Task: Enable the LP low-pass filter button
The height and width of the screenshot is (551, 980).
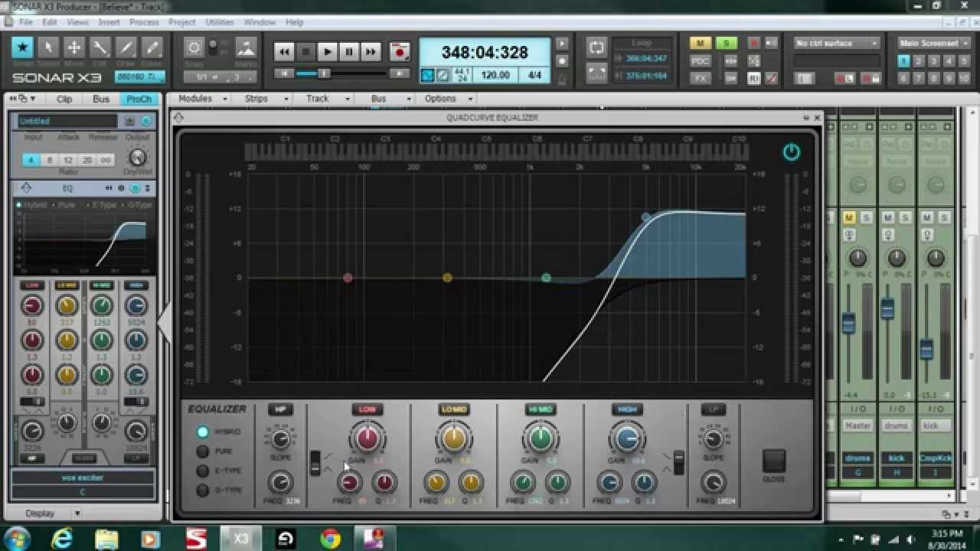Action: (x=714, y=409)
